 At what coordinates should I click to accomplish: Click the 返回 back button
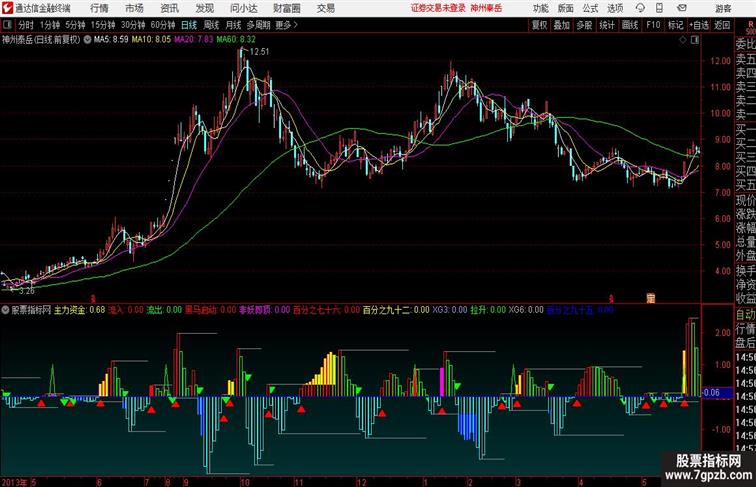point(722,25)
